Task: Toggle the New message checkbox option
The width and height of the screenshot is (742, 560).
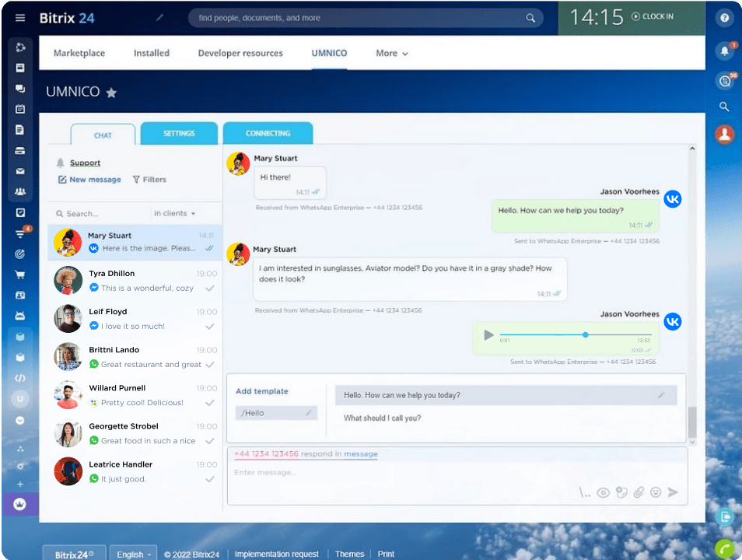Action: tap(62, 179)
